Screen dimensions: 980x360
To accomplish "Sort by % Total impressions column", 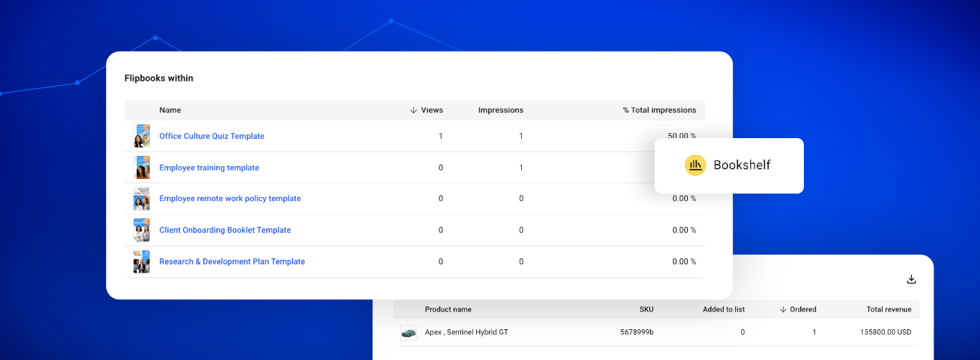I will 659,110.
